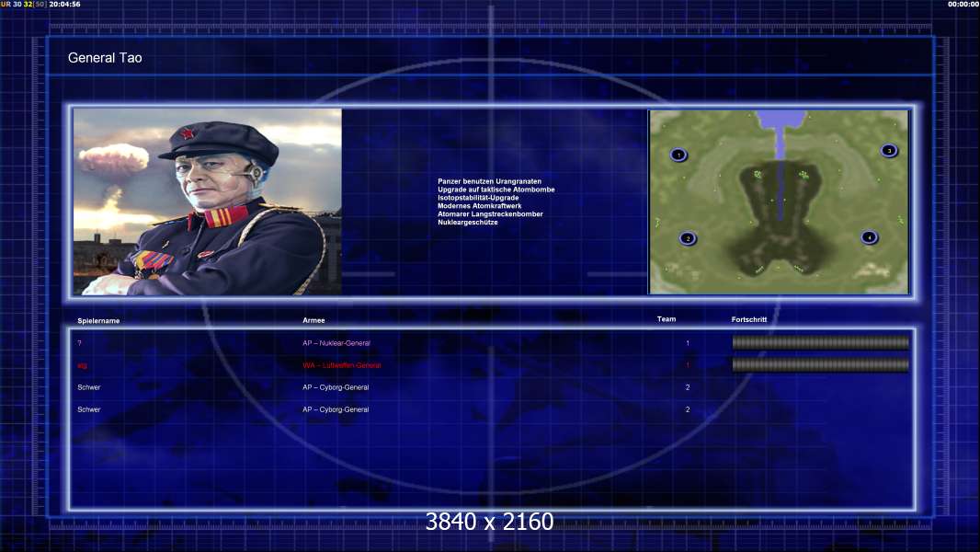Click red player name in Luftwaffen-General row
This screenshot has height=552, width=980.
tap(83, 366)
